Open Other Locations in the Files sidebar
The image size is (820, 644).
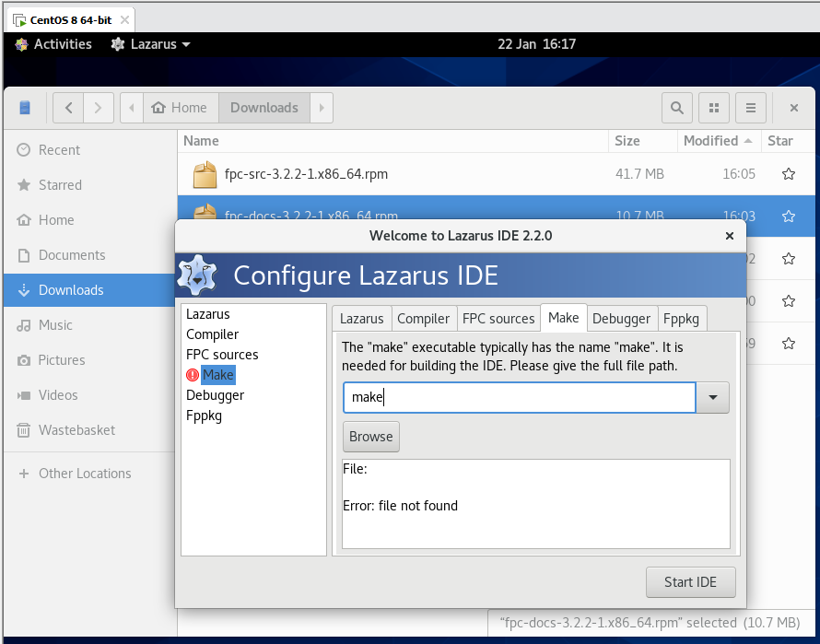[88, 474]
